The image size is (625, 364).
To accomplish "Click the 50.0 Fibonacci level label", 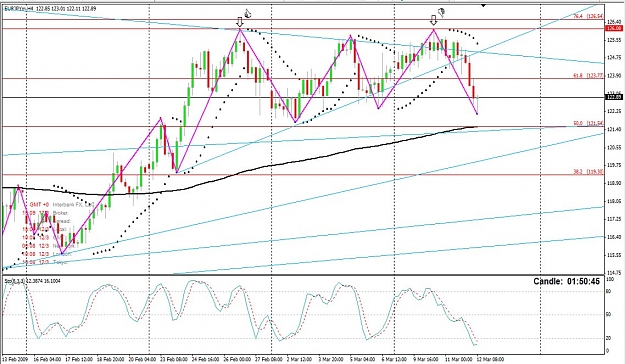I will tap(588, 124).
